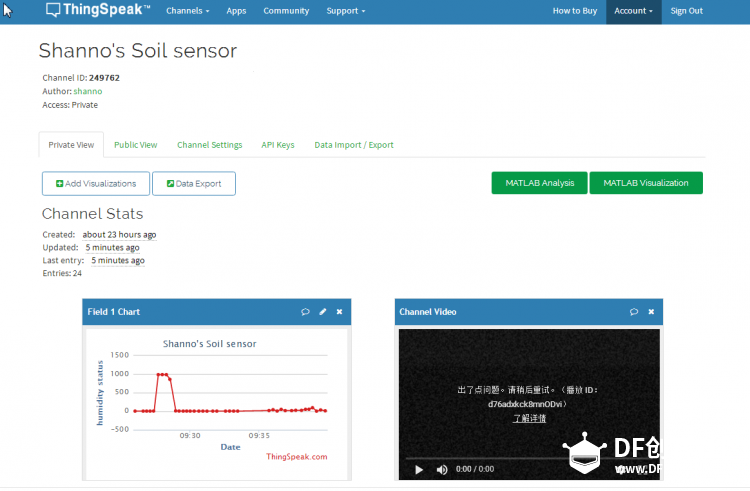Click the Channel Video comment icon

(x=634, y=312)
